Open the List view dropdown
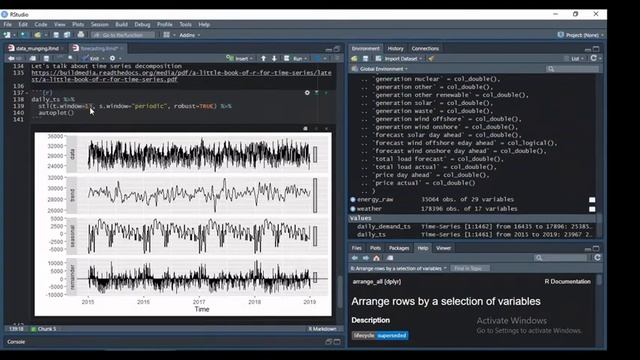Viewport: 640px width, 360px height. coord(574,59)
